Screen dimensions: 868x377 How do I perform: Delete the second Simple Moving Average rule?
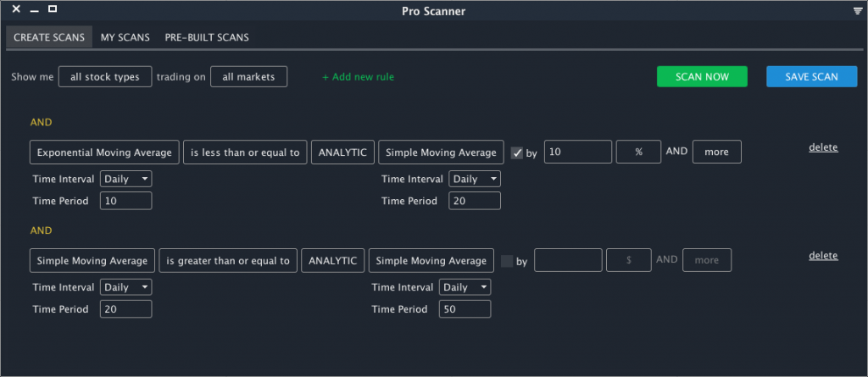pos(824,255)
